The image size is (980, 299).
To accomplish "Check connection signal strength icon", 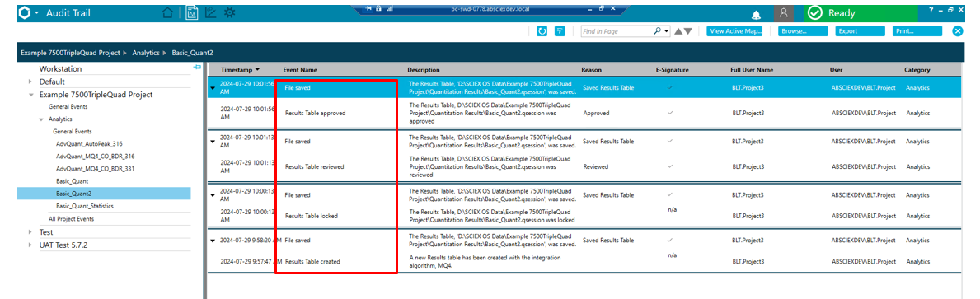I will [x=390, y=8].
